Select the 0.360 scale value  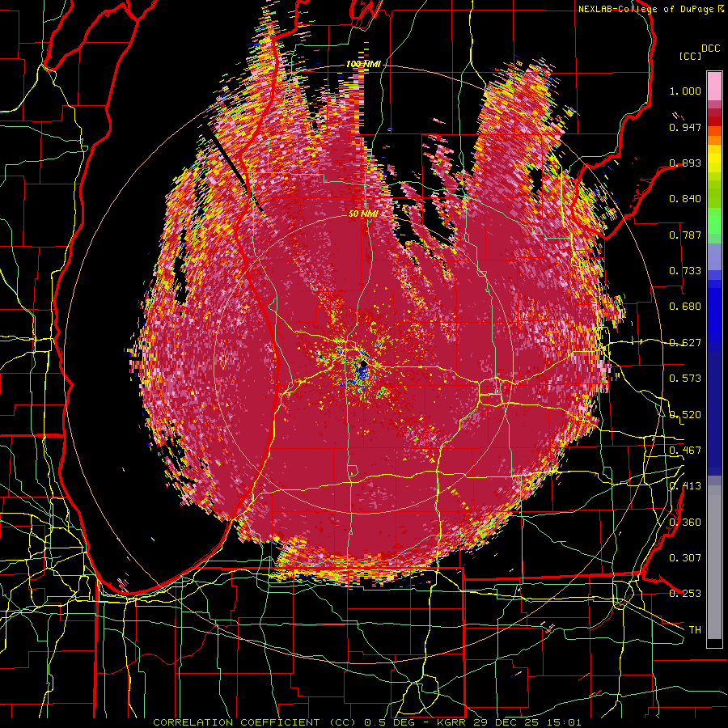tap(685, 523)
